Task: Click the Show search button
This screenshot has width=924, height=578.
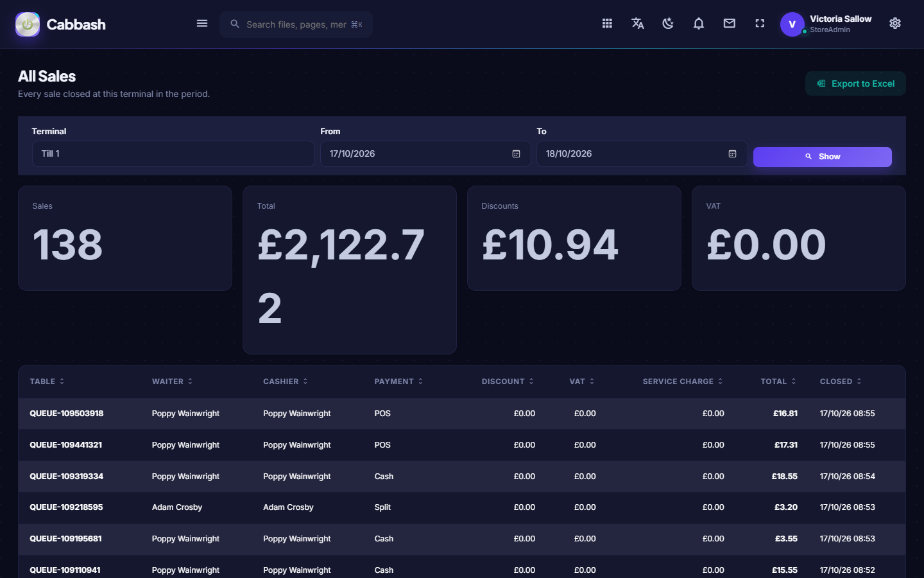Action: 822,157
